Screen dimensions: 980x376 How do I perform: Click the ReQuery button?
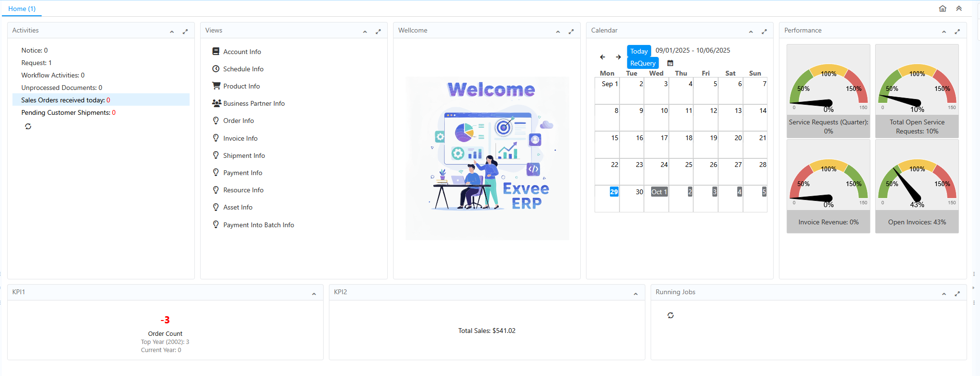tap(642, 63)
